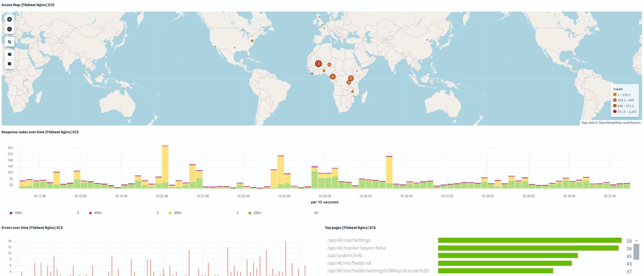Click the scroll up arrow in Top pages
This screenshot has width=644, height=276.
[x=636, y=240]
